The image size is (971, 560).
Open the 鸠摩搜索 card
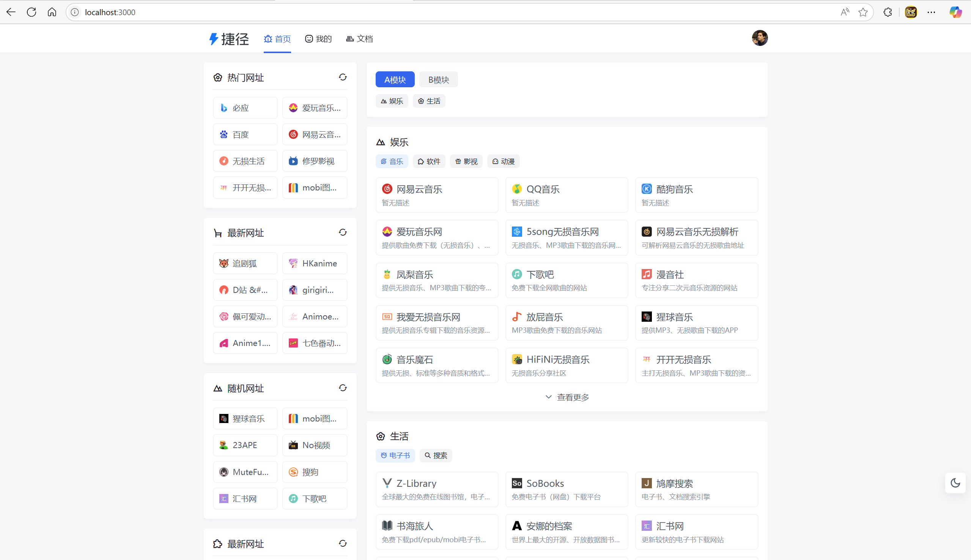pyautogui.click(x=696, y=489)
